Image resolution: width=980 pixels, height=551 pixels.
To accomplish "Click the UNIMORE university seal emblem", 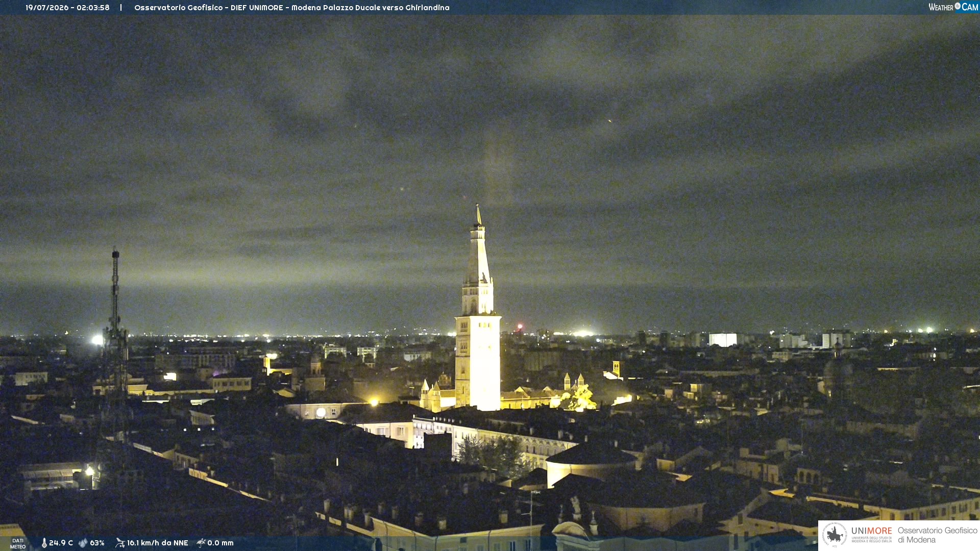I will (x=835, y=535).
